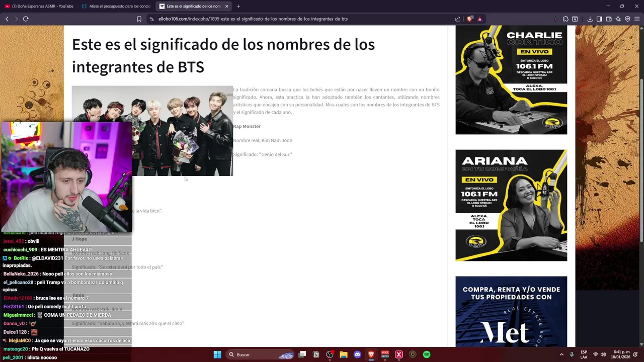The width and height of the screenshot is (644, 362).
Task: Click chat message from mateogc20
Action: 46,349
